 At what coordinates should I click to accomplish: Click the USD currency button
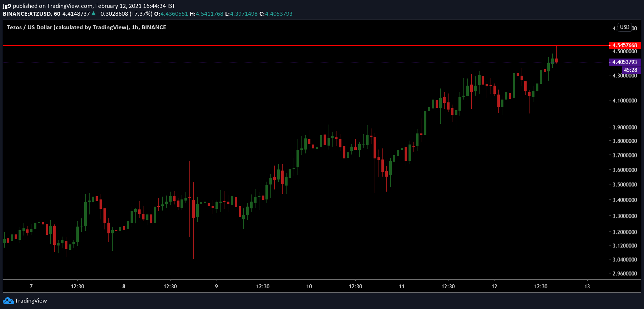tap(624, 27)
